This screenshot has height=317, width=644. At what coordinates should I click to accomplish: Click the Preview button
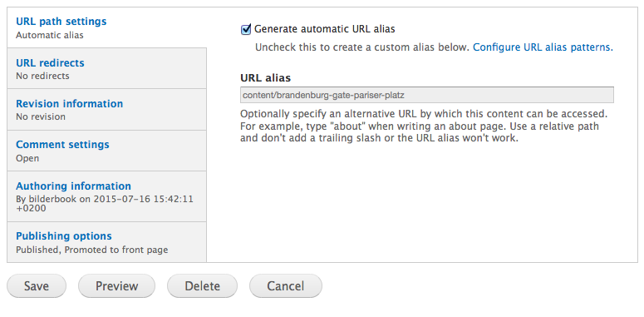116,286
